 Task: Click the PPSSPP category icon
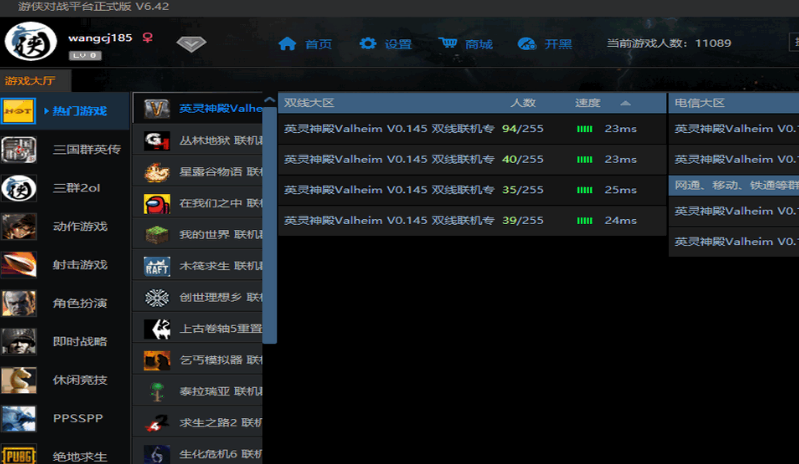click(18, 418)
